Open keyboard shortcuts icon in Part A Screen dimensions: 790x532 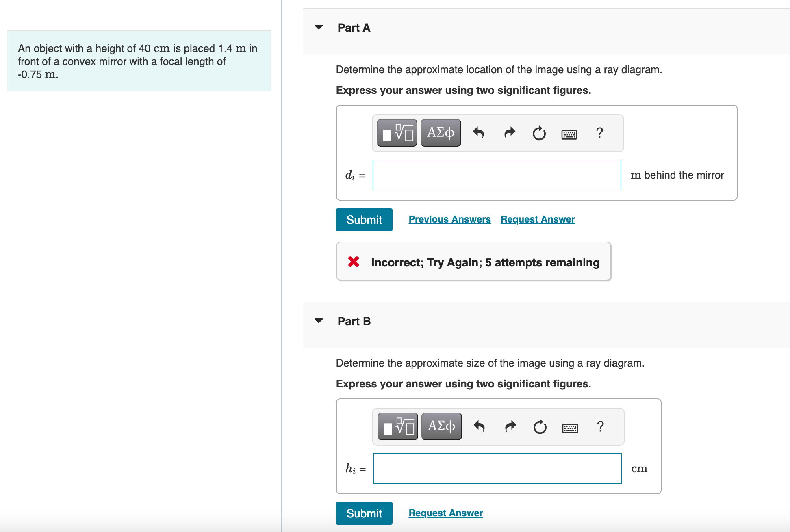coord(569,134)
